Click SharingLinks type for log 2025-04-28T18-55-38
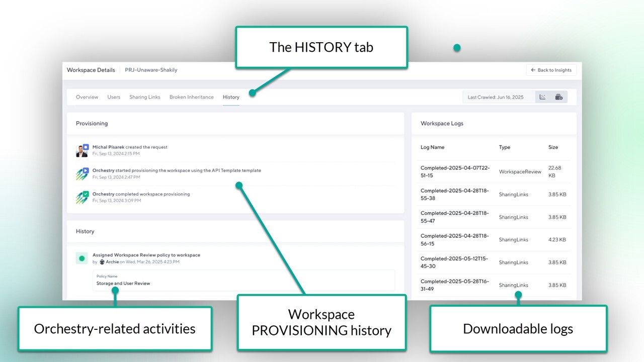 point(514,195)
